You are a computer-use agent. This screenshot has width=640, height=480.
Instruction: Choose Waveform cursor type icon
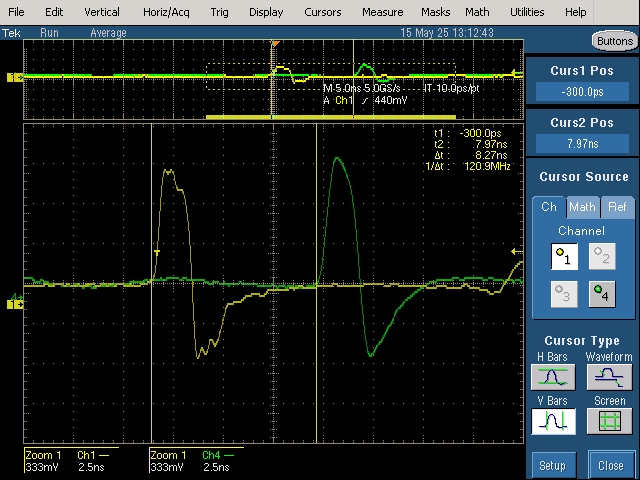click(x=609, y=377)
